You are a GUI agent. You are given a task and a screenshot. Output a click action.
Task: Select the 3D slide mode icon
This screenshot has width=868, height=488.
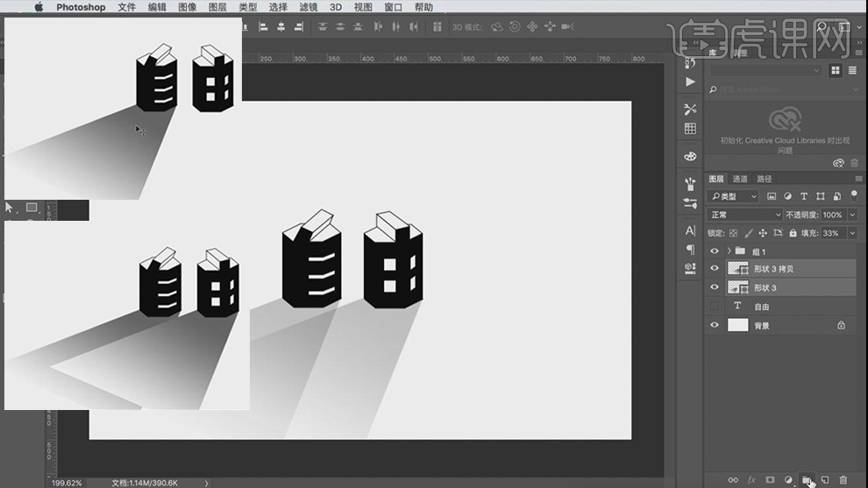550,26
